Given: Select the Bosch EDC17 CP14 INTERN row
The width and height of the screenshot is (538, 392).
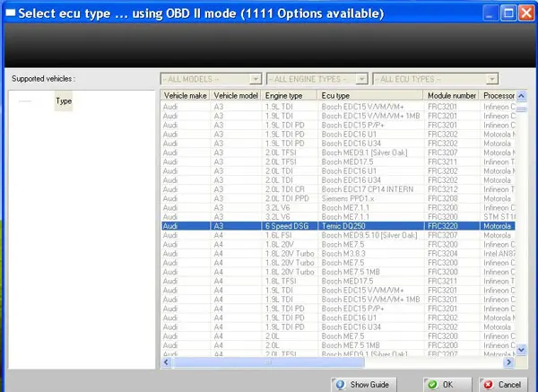Looking at the screenshot, I should tap(338, 189).
